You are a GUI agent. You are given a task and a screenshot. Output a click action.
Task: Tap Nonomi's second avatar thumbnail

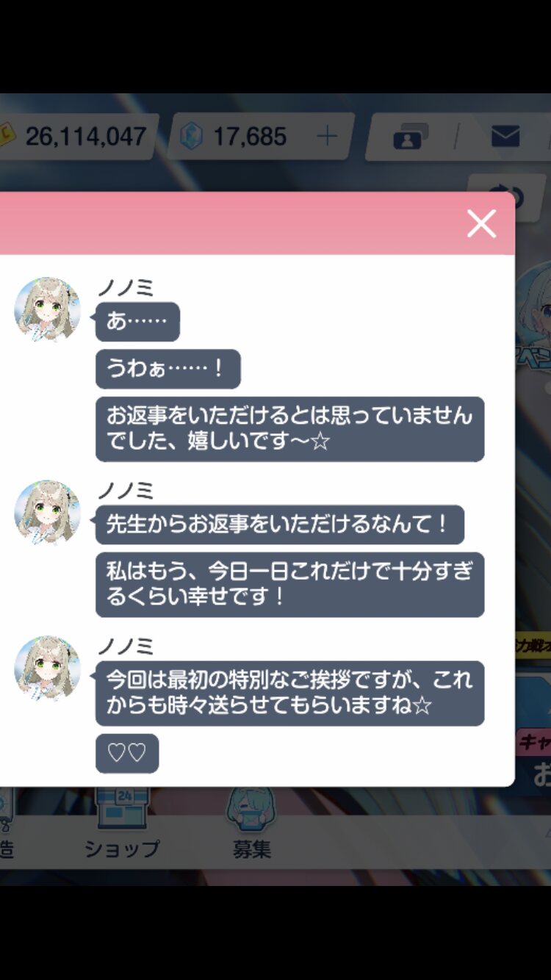pyautogui.click(x=48, y=513)
